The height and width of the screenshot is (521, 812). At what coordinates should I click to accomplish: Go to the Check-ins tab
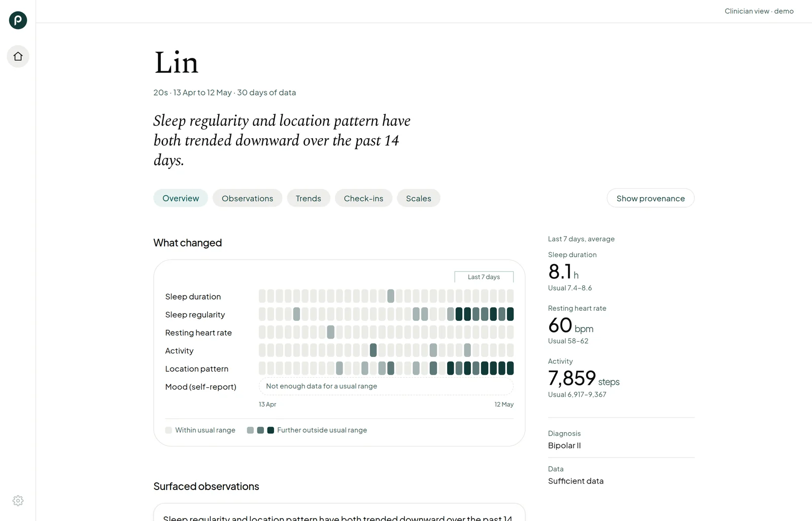pyautogui.click(x=363, y=198)
